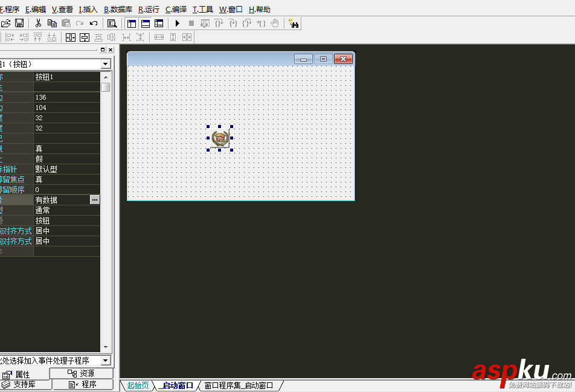The image size is (575, 392).
Task: Click the property list scrollbar thumb
Action: (106, 87)
